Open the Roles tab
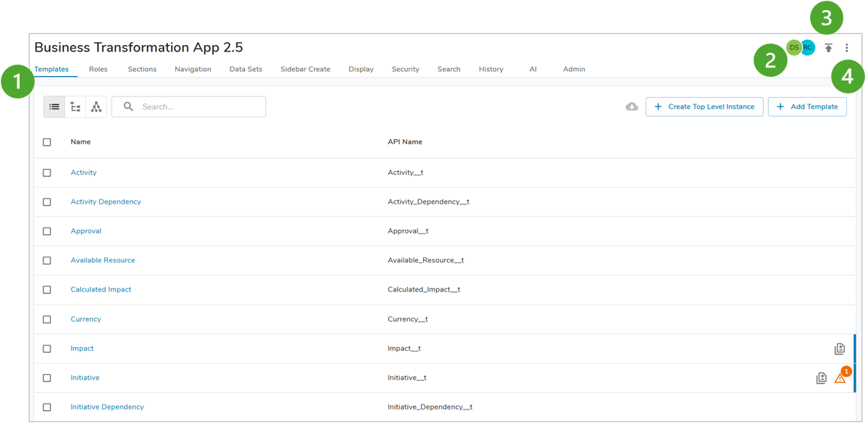 click(98, 70)
